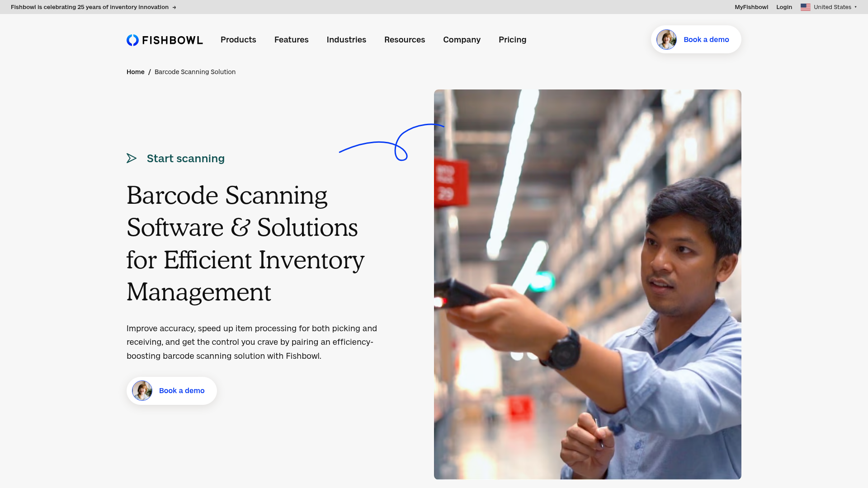Click Book a demo below description

[172, 391]
